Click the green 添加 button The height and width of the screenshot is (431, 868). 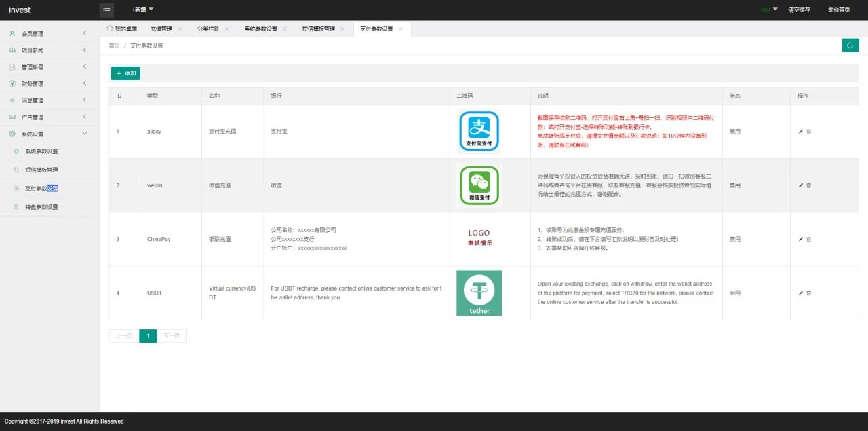[x=125, y=73]
